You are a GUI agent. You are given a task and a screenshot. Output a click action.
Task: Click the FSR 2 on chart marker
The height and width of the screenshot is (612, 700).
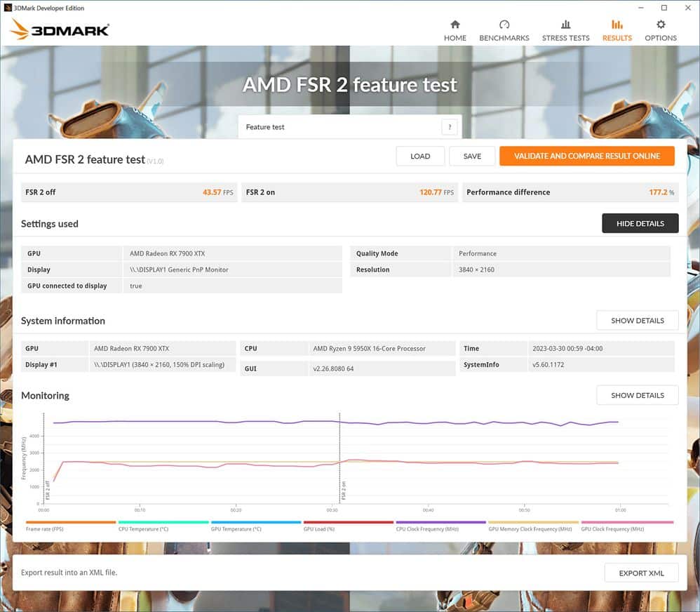pos(344,490)
